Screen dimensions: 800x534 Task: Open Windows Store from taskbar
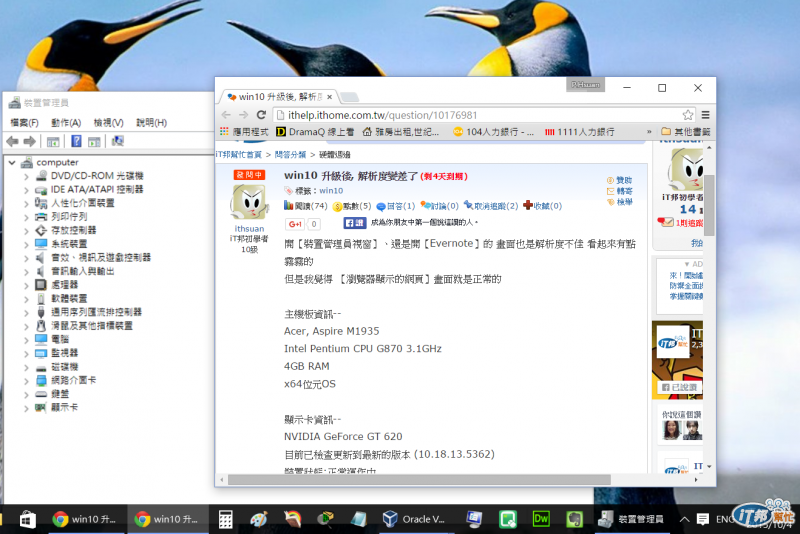tap(28, 519)
